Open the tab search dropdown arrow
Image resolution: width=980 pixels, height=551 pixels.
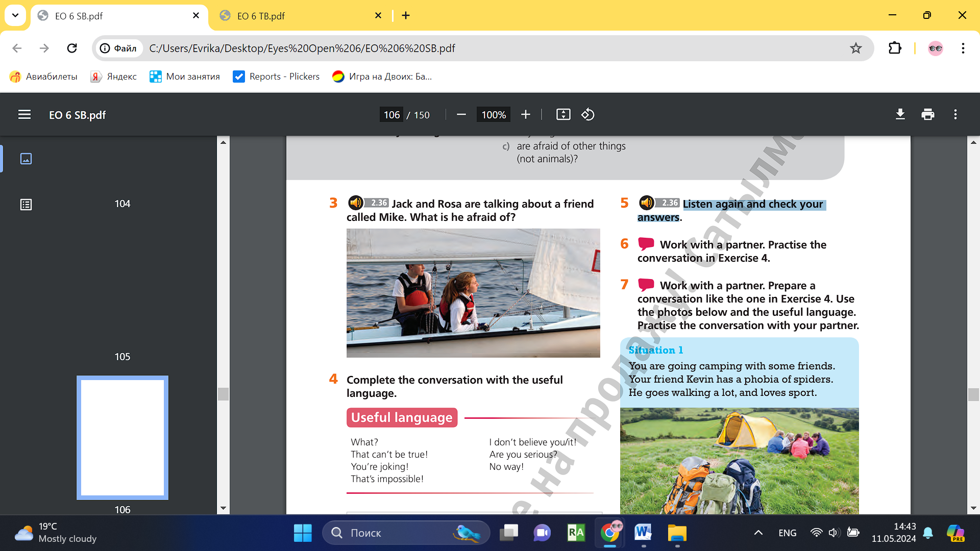15,15
